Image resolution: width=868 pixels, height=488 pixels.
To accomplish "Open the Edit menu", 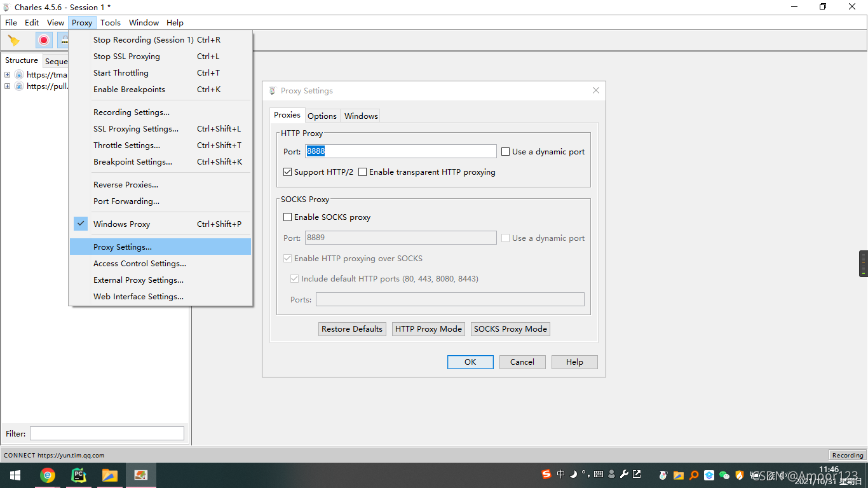I will click(x=32, y=22).
